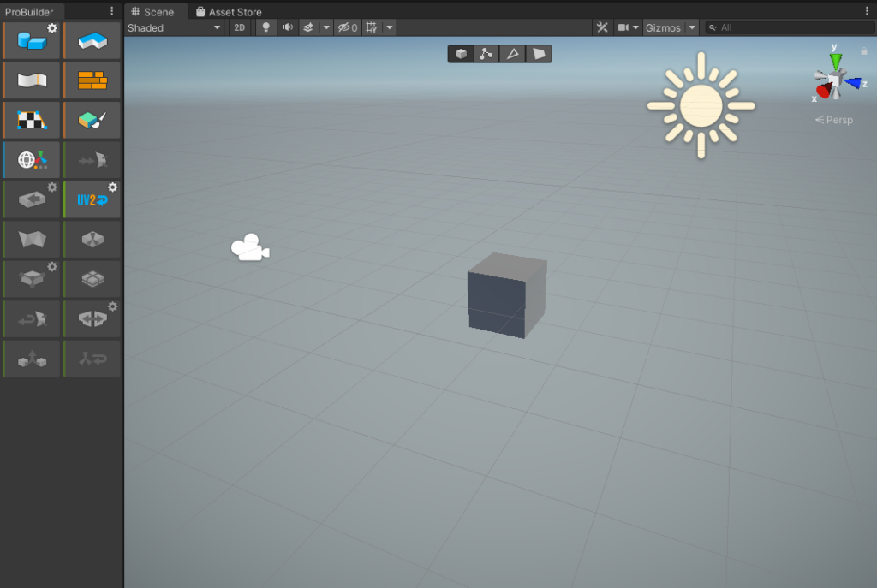Screen dimensions: 877x588
Task: Open the Shaded draw mode dropdown
Action: pyautogui.click(x=175, y=27)
